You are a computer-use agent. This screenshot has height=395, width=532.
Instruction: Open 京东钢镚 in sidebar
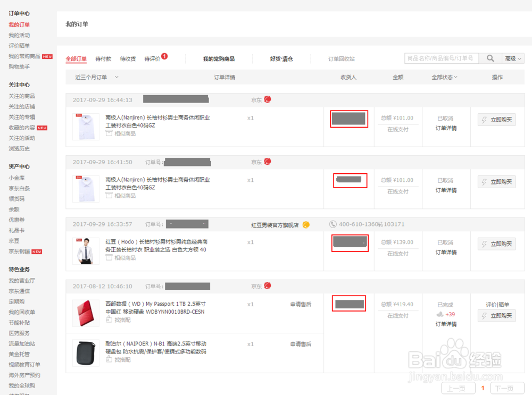19,251
